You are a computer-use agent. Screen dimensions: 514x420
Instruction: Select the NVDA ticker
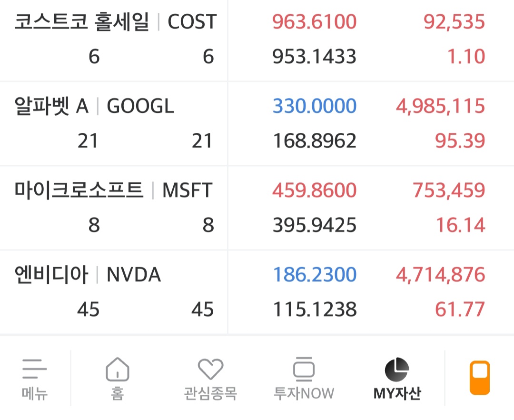[x=134, y=275]
